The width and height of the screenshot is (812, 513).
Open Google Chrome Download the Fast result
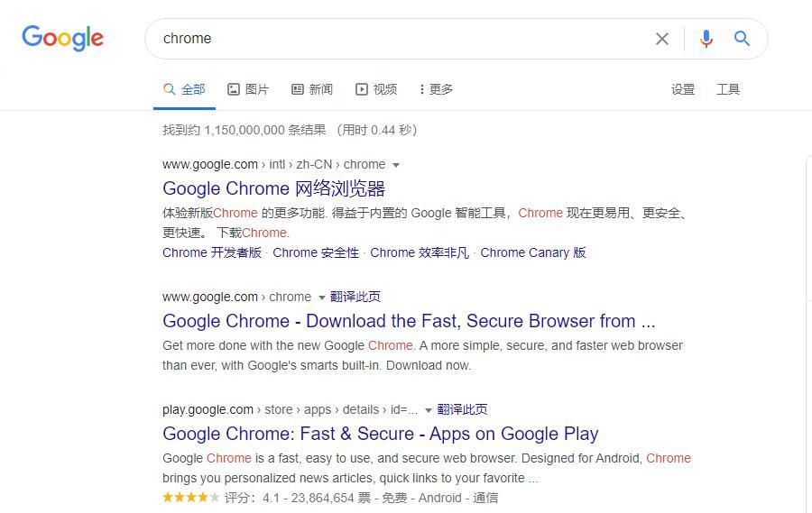409,321
